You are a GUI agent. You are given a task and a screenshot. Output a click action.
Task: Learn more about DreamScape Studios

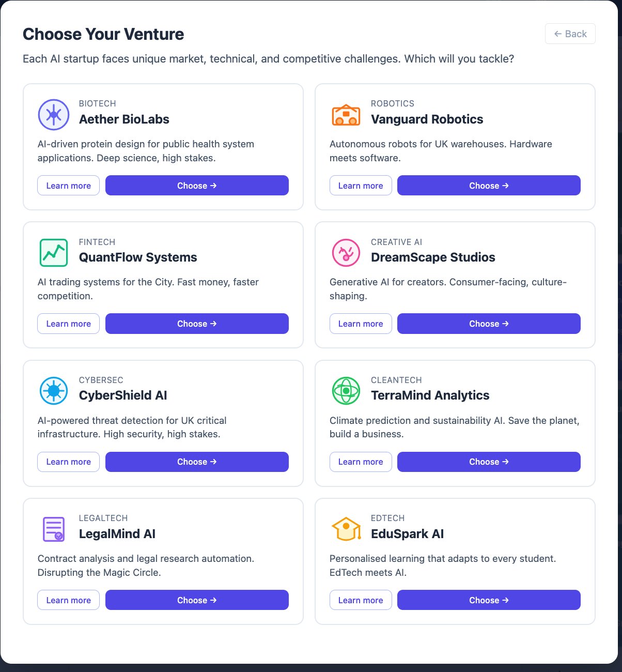pos(361,324)
